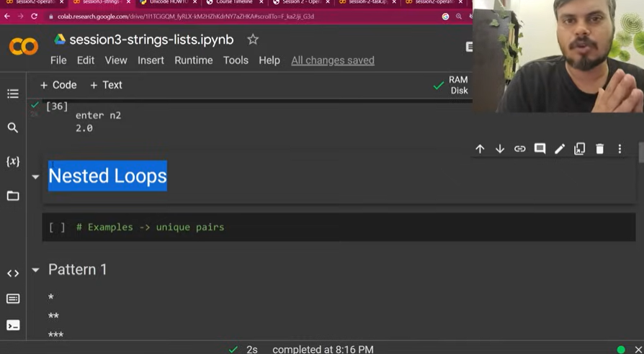The height and width of the screenshot is (354, 644).
Task: Open the Runtime menu
Action: [194, 60]
